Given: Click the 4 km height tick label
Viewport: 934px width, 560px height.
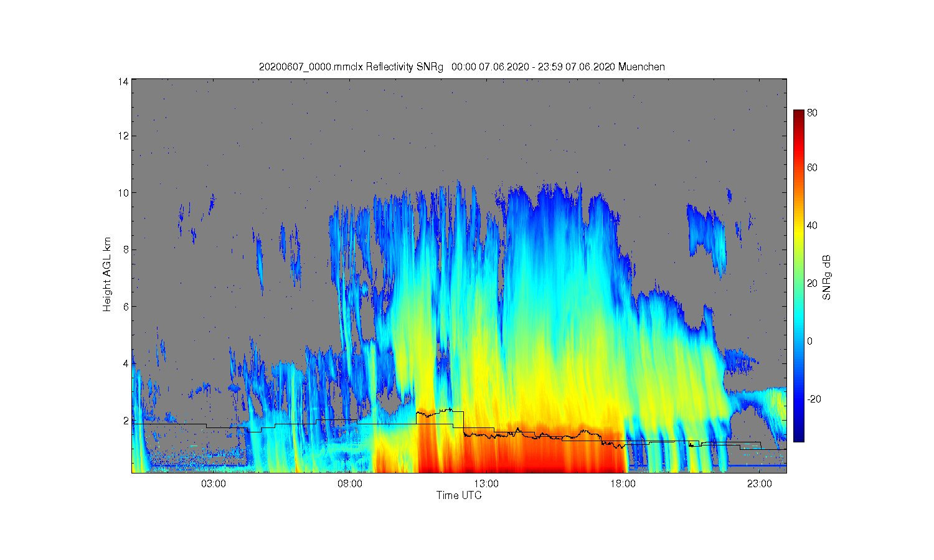Looking at the screenshot, I should point(126,363).
